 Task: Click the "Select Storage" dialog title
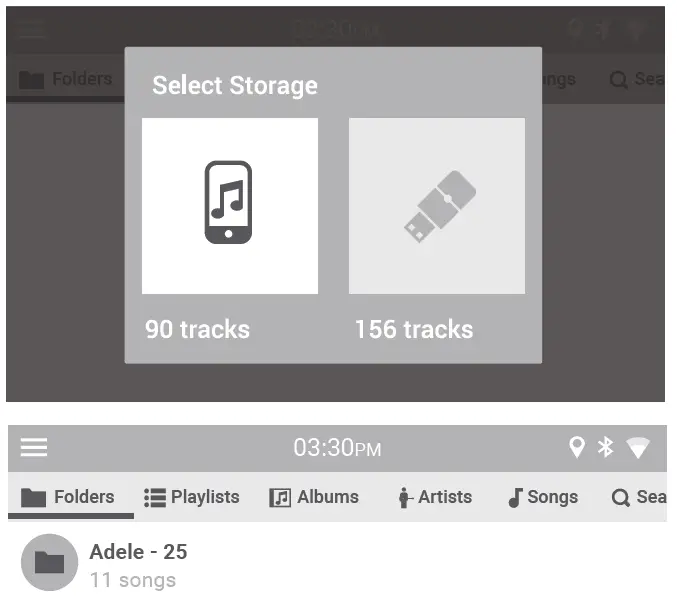point(235,86)
